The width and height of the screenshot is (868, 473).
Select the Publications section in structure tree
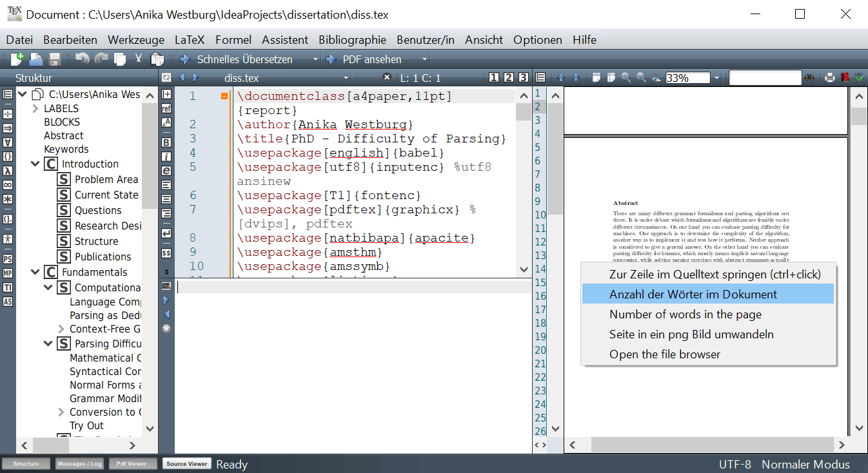103,256
